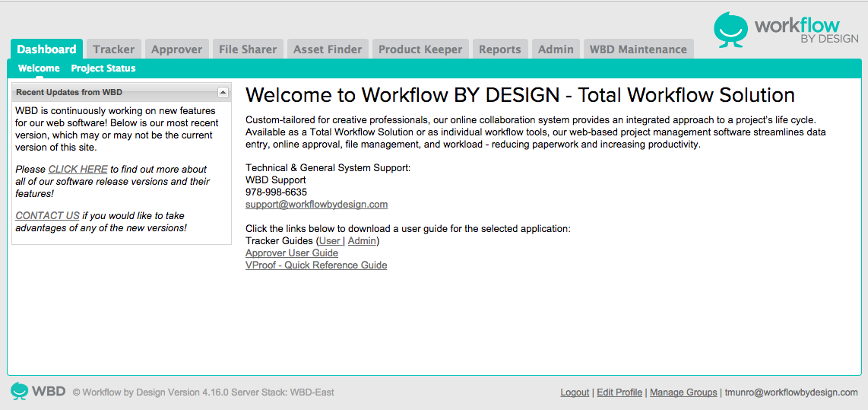Open the Edit Profile link
Viewport: 868px width, 410px height.
tap(619, 393)
